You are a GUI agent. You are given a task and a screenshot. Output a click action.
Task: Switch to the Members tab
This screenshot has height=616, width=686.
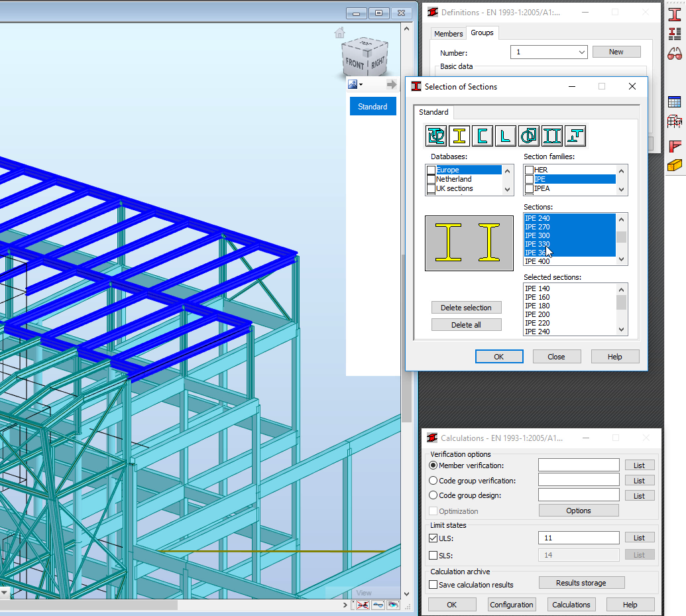449,33
